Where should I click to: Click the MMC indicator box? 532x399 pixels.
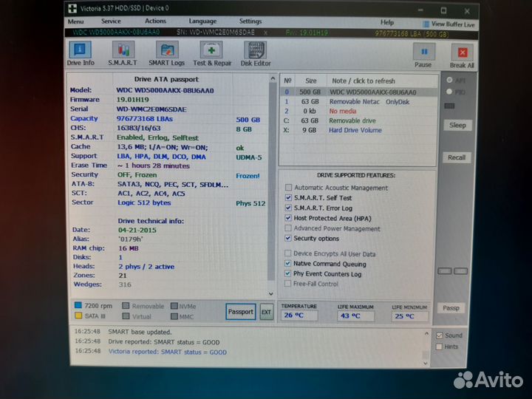pyautogui.click(x=174, y=316)
